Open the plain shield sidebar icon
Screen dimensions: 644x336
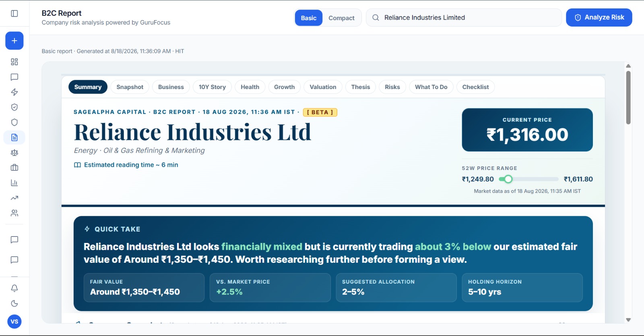click(14, 122)
